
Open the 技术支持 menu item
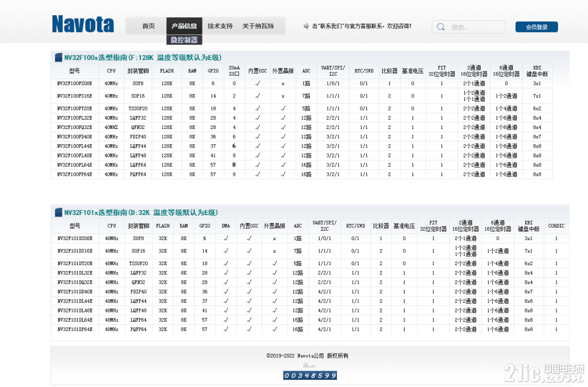[x=220, y=26]
